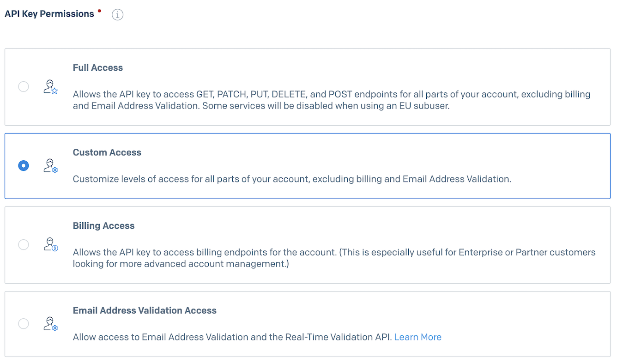Click the Custom Access user-gear icon
This screenshot has height=364, width=617.
coord(51,165)
